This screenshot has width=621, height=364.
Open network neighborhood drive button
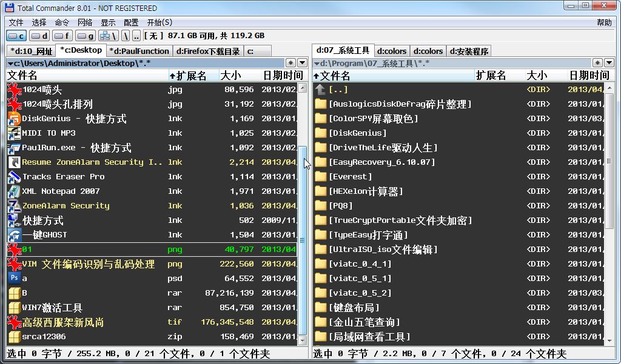[109, 36]
